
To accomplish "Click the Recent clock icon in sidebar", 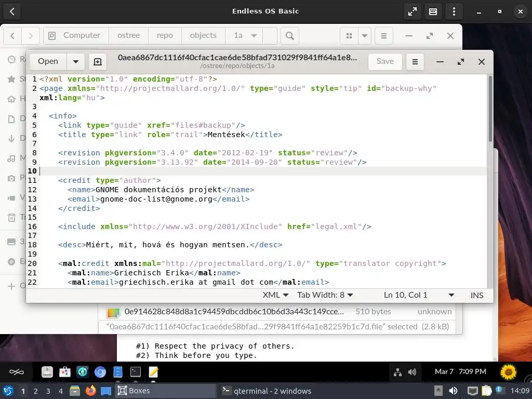I will click(x=11, y=59).
